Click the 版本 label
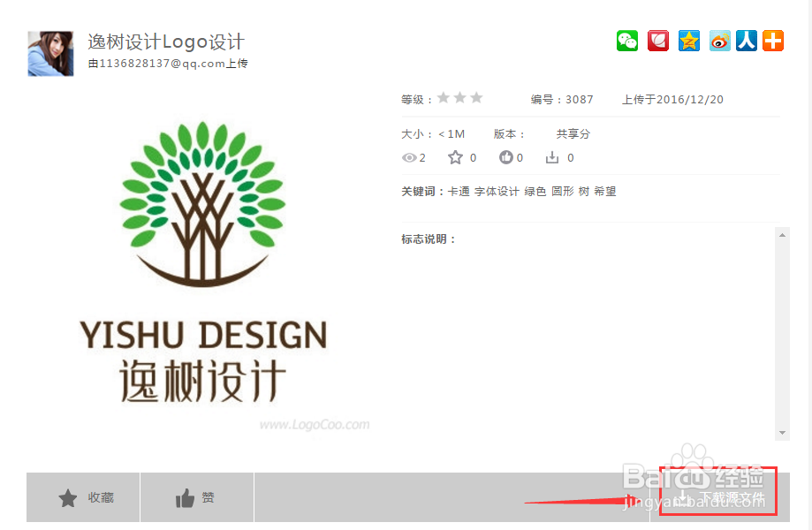The image size is (812, 530). click(x=509, y=134)
